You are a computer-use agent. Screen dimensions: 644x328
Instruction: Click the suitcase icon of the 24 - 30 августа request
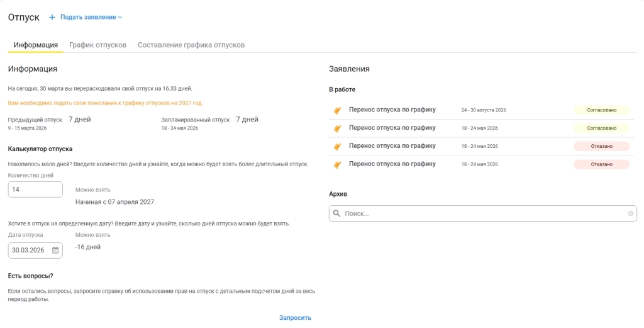[x=337, y=110]
